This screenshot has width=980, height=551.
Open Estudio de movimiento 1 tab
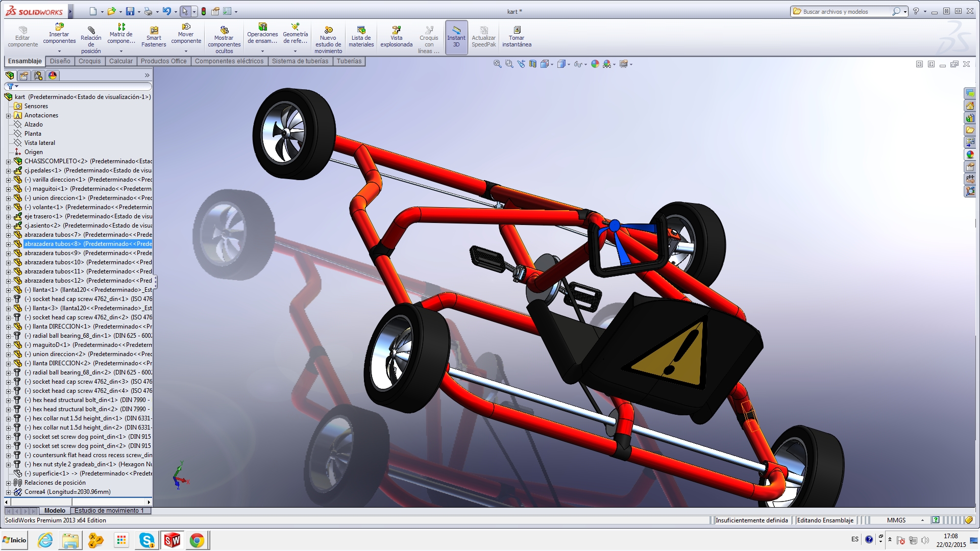[x=109, y=511]
